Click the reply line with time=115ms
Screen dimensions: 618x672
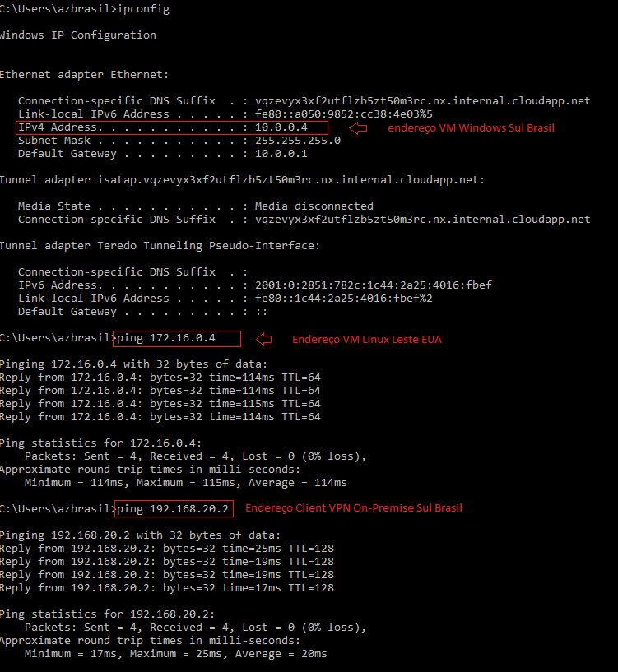pos(160,404)
